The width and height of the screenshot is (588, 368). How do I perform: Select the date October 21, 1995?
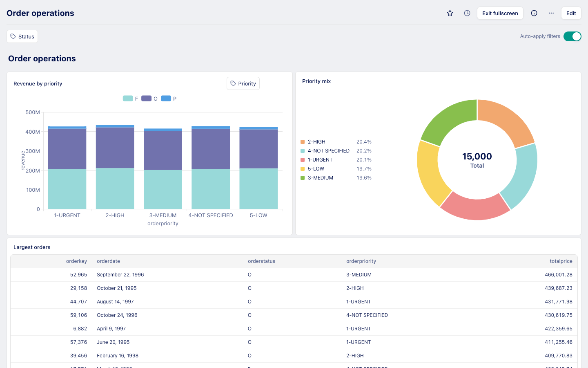(117, 288)
